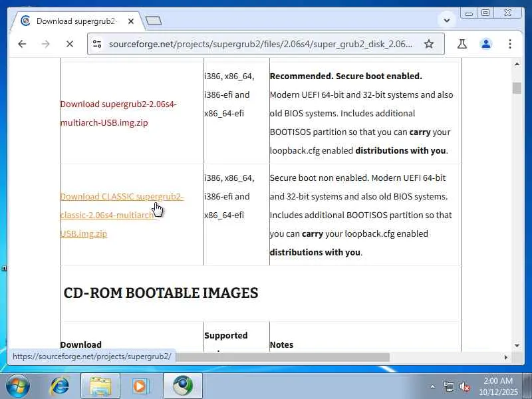Select the Download supergrub2 tab
This screenshot has width=532, height=399.
pos(76,21)
